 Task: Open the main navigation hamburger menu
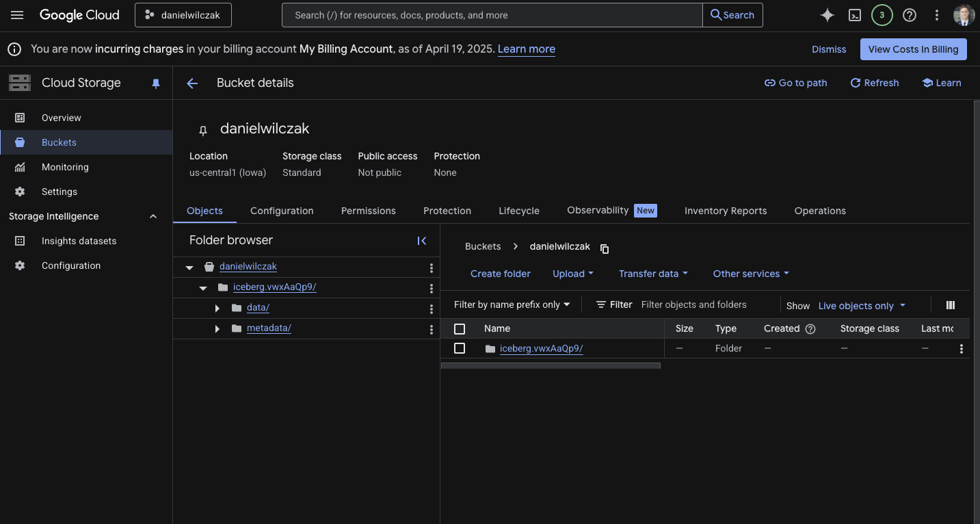pyautogui.click(x=17, y=15)
